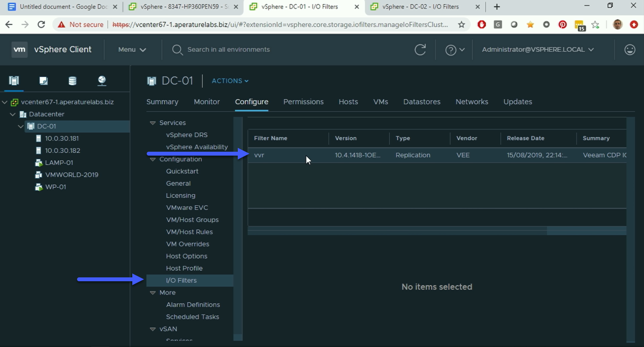Open the Administrator@VSPHERE.LOCAL user menu
Screen dimensions: 644x347
tap(538, 49)
